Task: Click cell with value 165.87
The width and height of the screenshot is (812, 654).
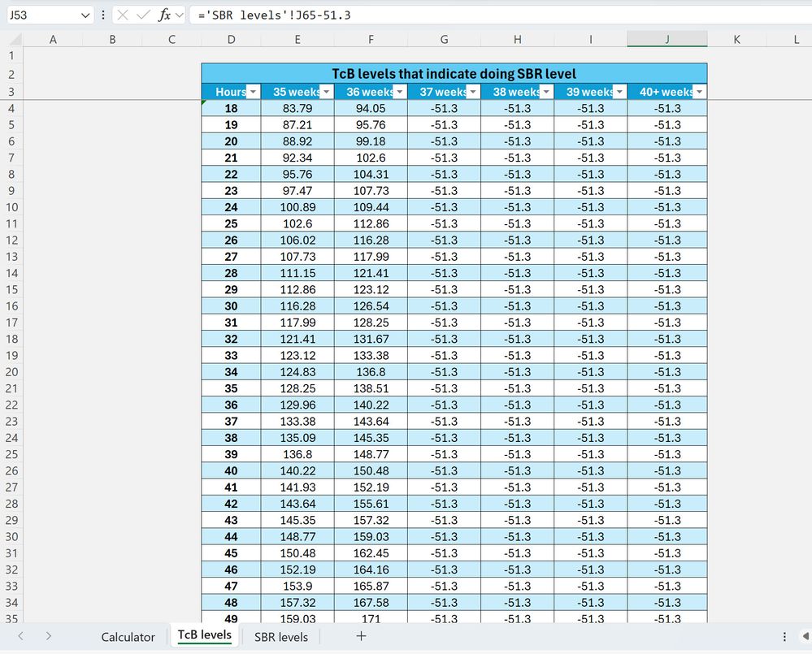Action: [x=371, y=587]
